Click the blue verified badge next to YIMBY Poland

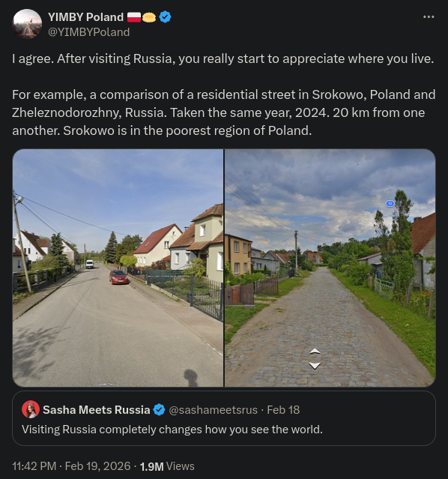click(x=166, y=17)
